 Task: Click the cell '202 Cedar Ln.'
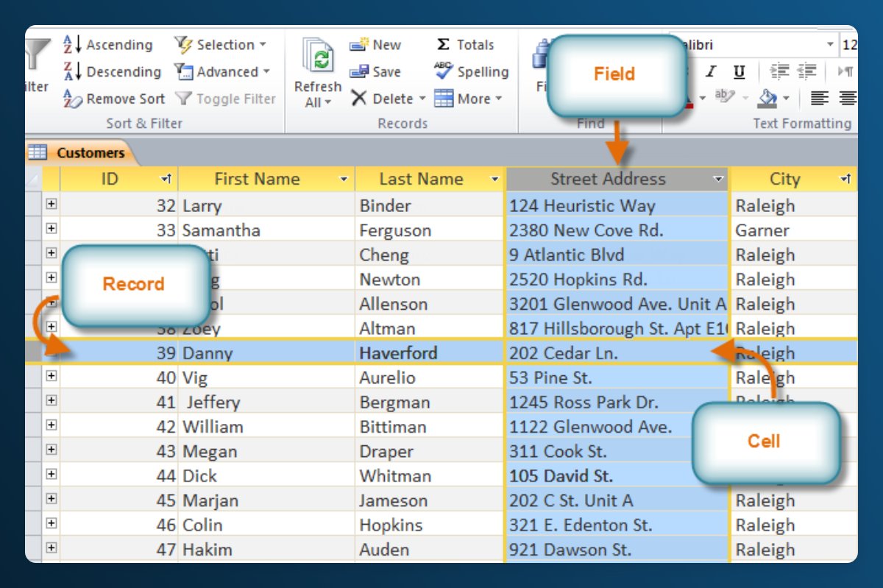coord(617,353)
